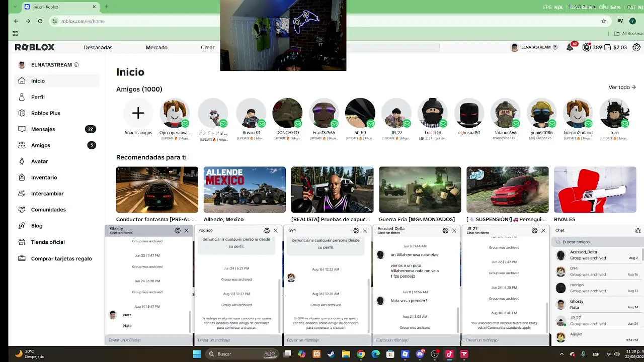
Task: Open the Conductor fantasma game thumbnail
Action: pos(157,190)
